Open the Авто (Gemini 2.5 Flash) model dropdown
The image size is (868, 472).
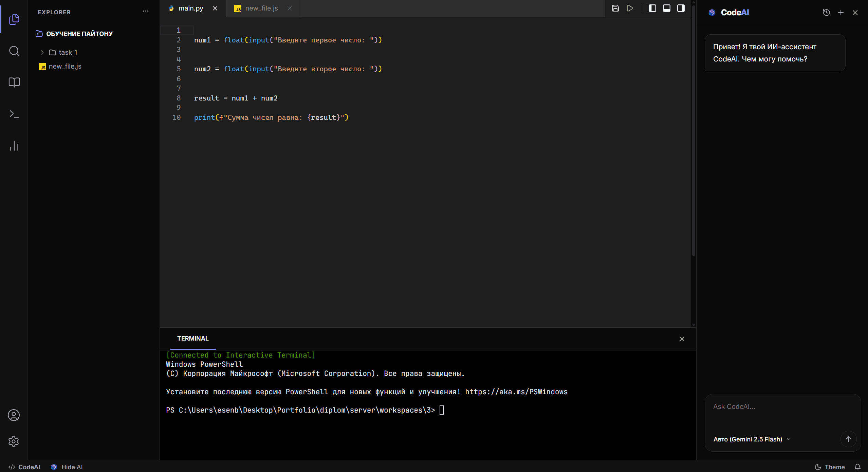(752, 439)
